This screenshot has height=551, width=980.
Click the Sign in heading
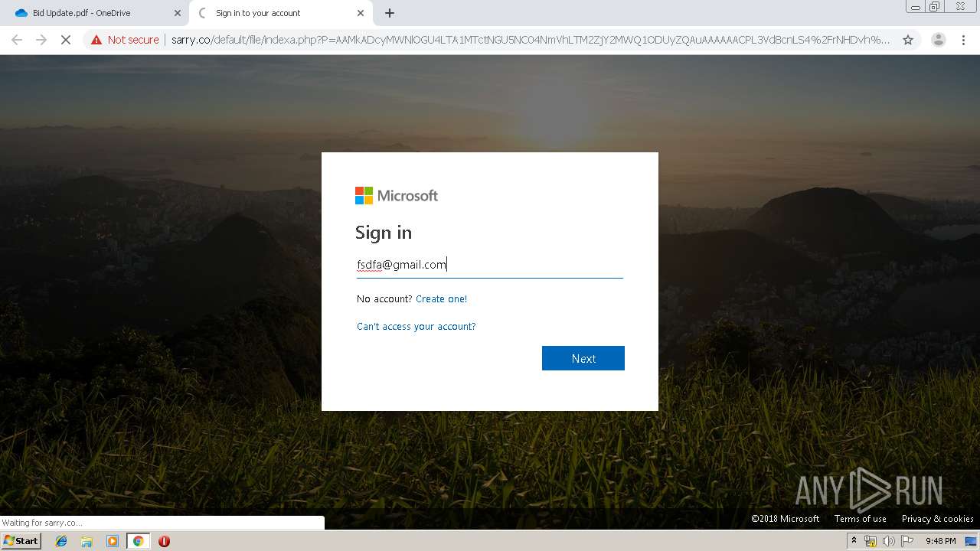pos(384,233)
